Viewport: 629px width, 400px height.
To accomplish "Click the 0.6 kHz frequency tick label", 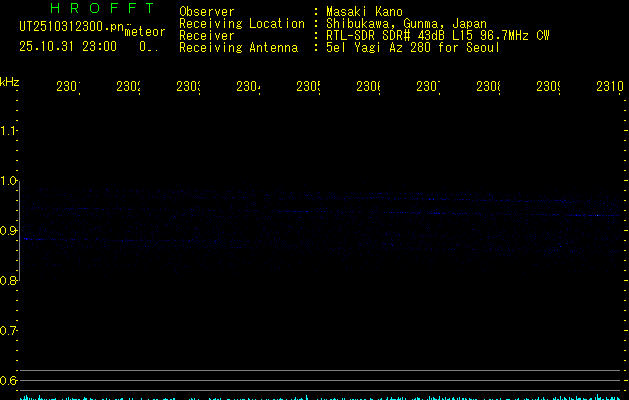I will point(10,380).
